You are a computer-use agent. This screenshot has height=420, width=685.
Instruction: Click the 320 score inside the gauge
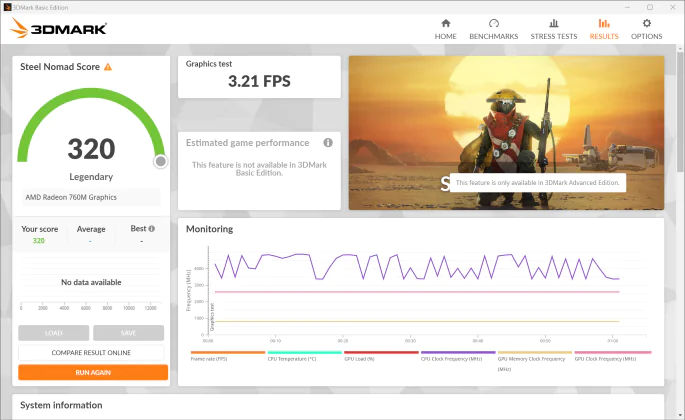pos(91,149)
